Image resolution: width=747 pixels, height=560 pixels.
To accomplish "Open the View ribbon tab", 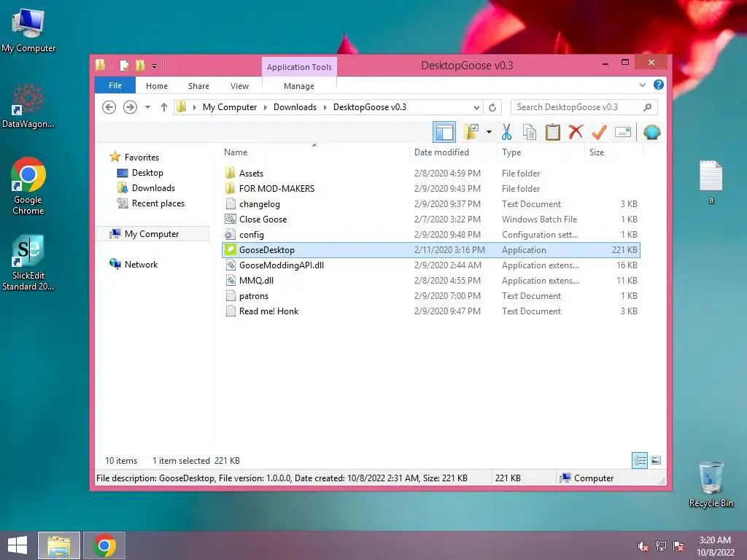I will [x=239, y=86].
